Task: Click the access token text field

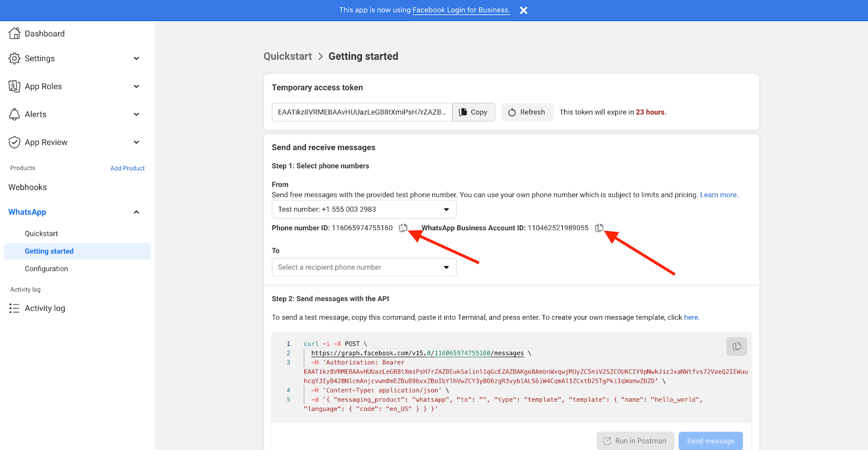Action: click(362, 112)
